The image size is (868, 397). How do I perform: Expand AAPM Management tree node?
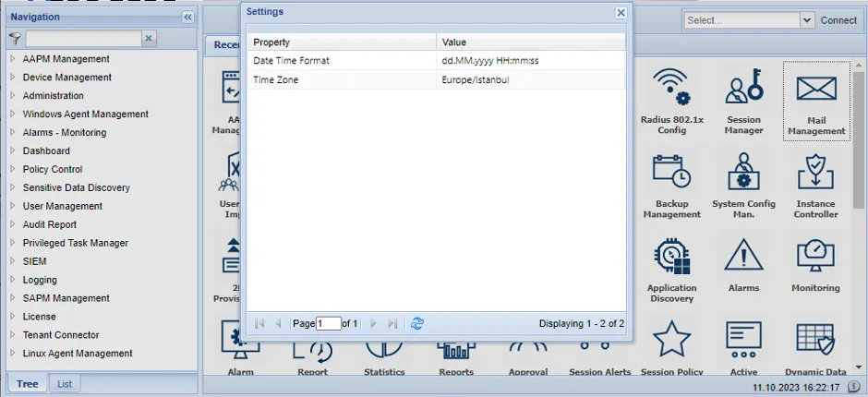coord(13,59)
